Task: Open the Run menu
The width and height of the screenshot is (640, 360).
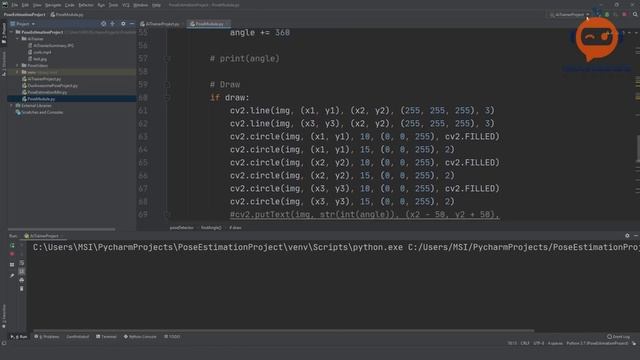Action: click(101, 5)
